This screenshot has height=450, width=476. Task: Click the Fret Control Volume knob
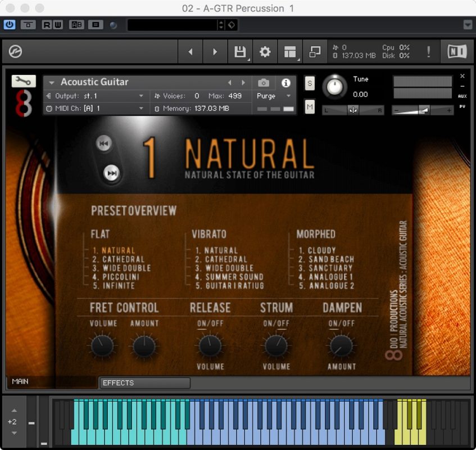[x=102, y=346]
